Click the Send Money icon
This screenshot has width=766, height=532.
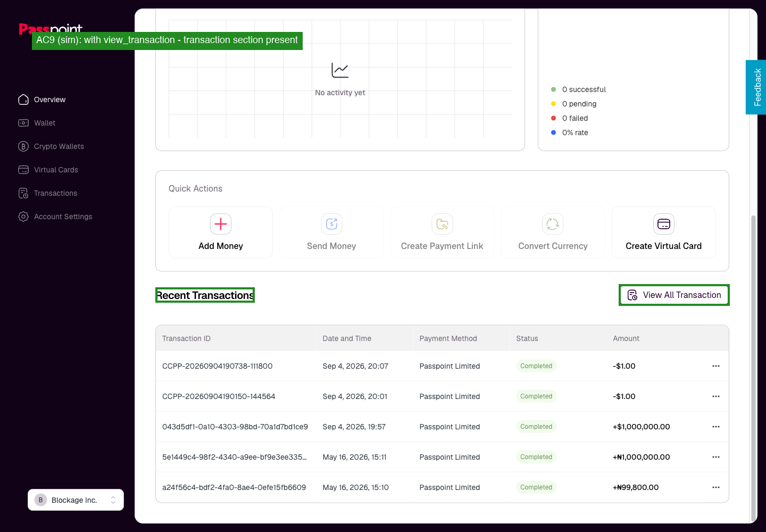point(331,224)
